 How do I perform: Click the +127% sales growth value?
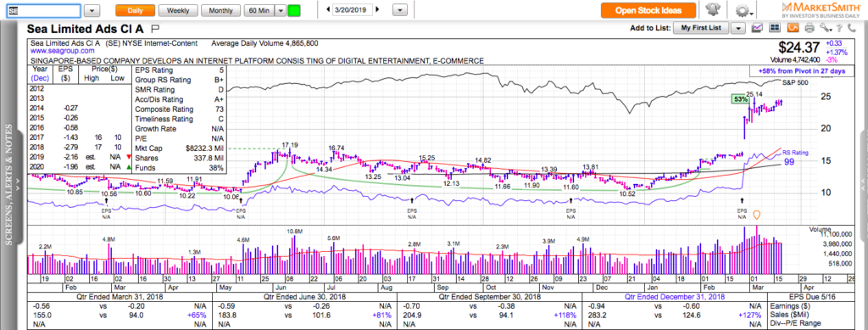(751, 315)
